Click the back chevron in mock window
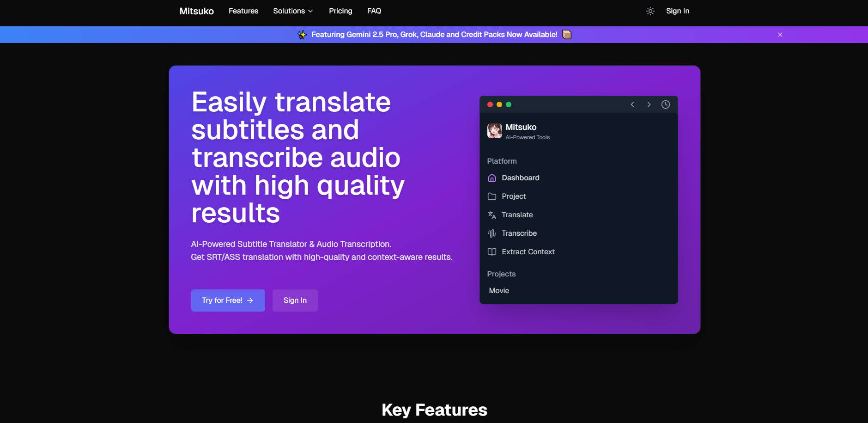The image size is (868, 423). (632, 104)
